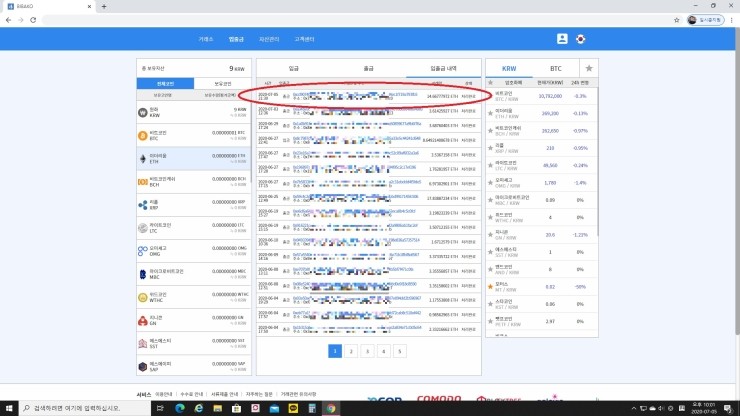Open the 이용안내 footer link
Image resolution: width=740 pixels, height=416 pixels.
tap(164, 394)
